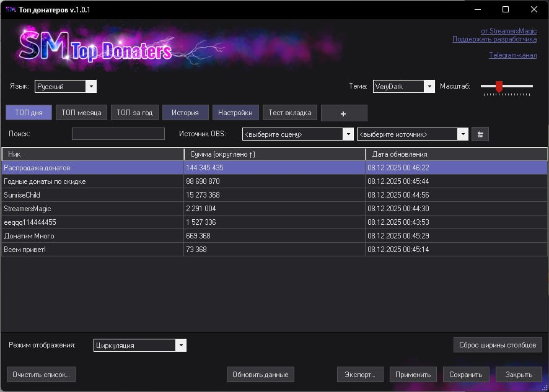The image size is (549, 392).
Task: Maximize the Топ донатеров window
Action: pos(506,10)
